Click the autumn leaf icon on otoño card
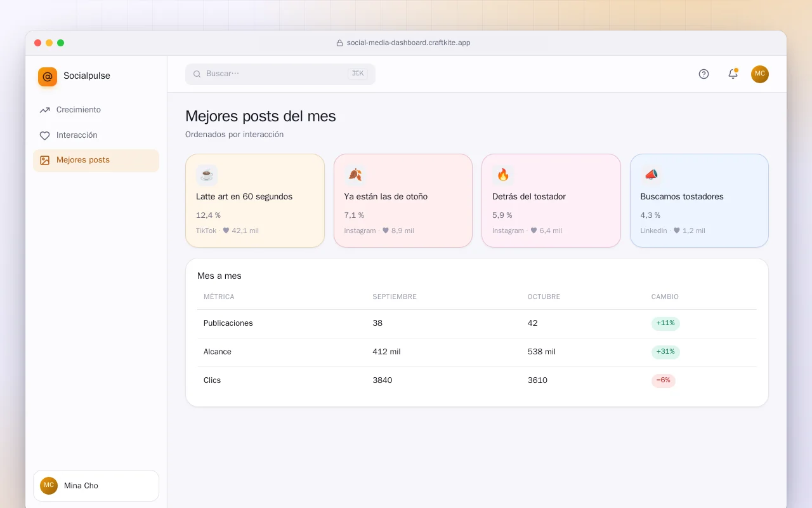 pyautogui.click(x=355, y=175)
